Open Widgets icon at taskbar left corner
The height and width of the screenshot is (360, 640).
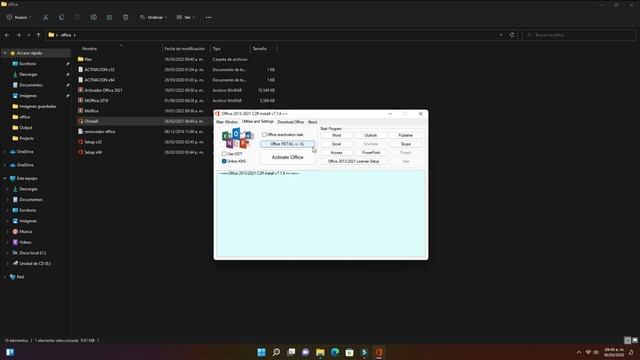[x=10, y=352]
